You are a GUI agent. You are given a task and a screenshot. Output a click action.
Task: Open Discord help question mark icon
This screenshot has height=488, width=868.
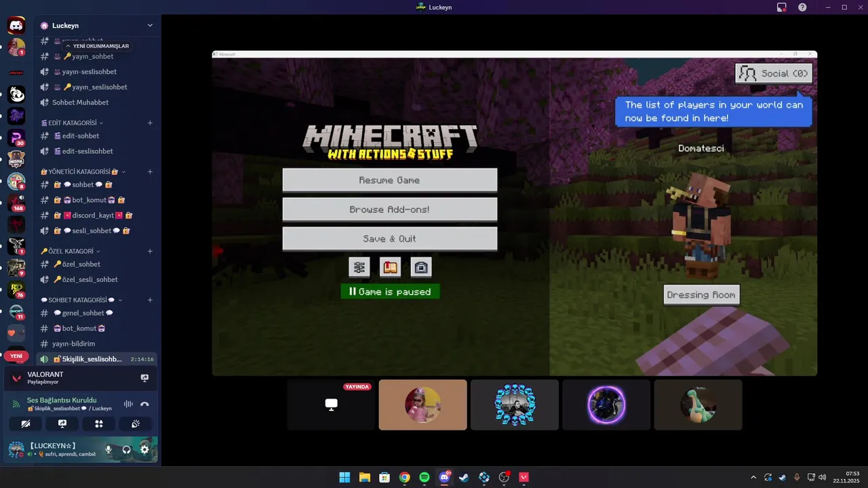point(802,7)
